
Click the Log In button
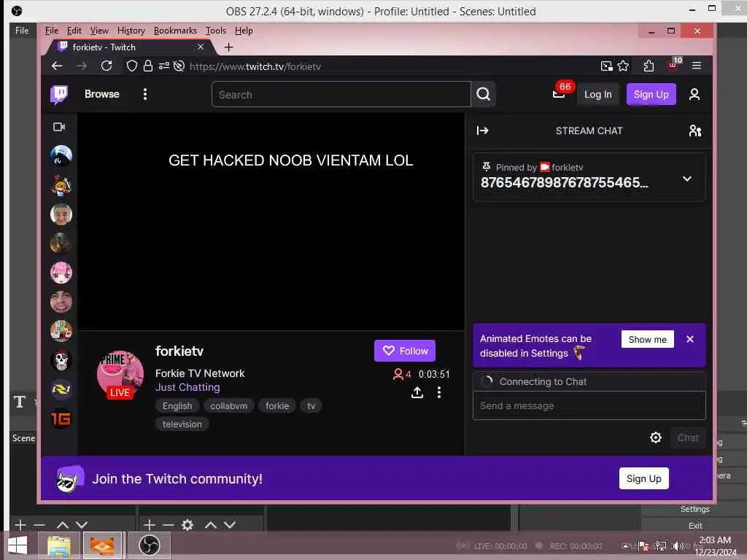click(x=597, y=94)
